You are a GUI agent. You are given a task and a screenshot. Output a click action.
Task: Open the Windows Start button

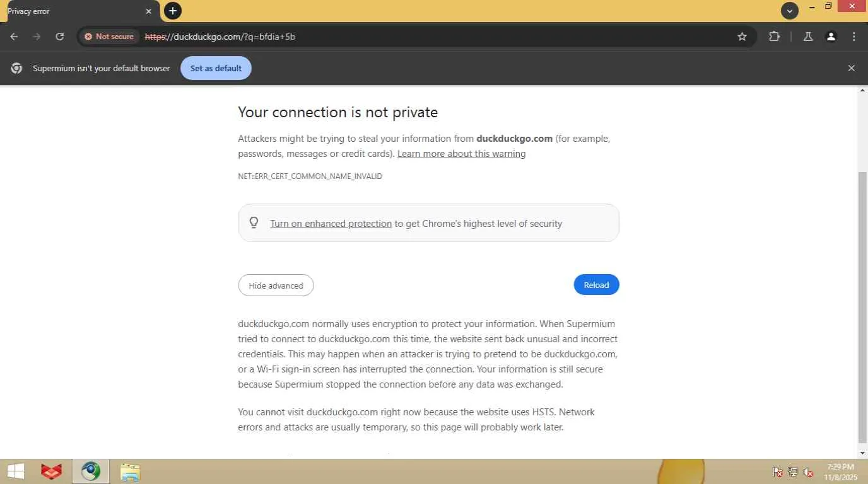coord(16,471)
